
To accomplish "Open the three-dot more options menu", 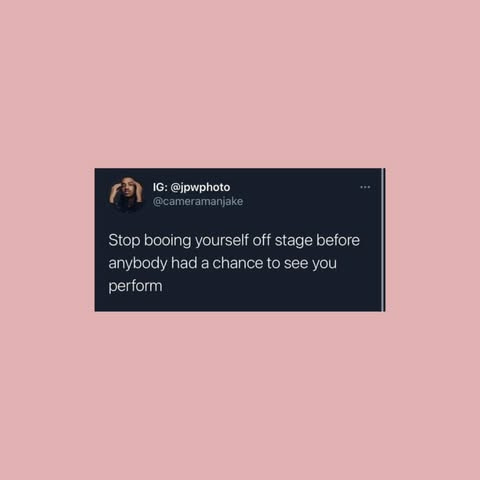I will pyautogui.click(x=365, y=187).
